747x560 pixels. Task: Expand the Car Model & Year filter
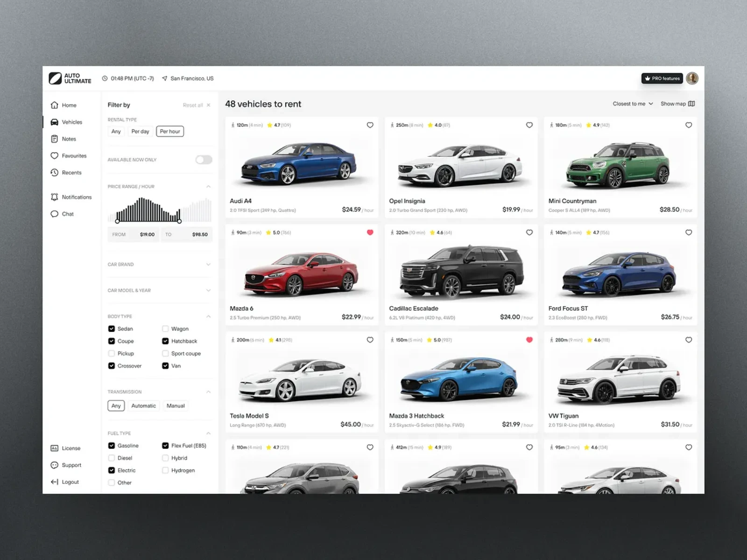[208, 290]
